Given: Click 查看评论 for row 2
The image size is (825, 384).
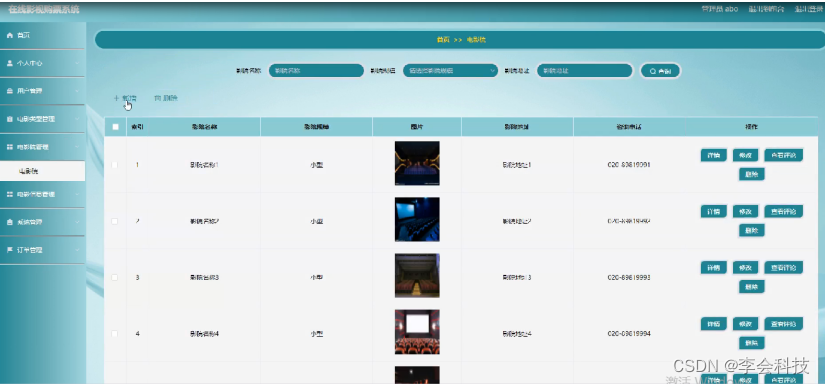Looking at the screenshot, I should 783,211.
